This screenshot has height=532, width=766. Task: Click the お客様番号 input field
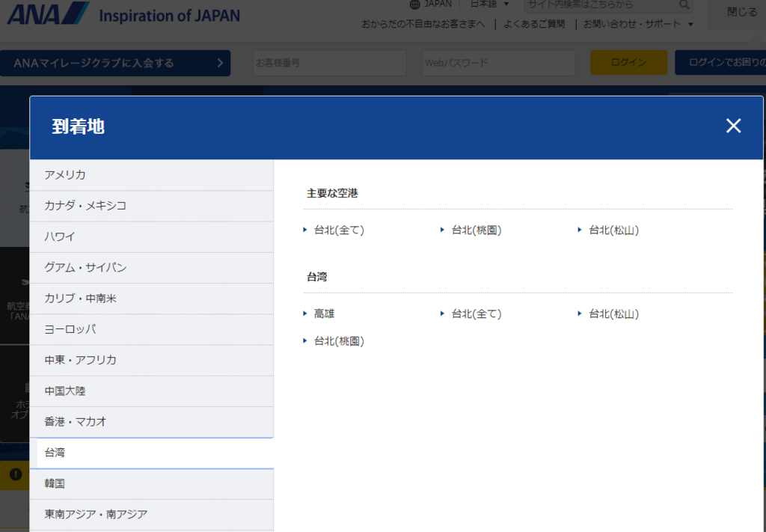(x=329, y=63)
